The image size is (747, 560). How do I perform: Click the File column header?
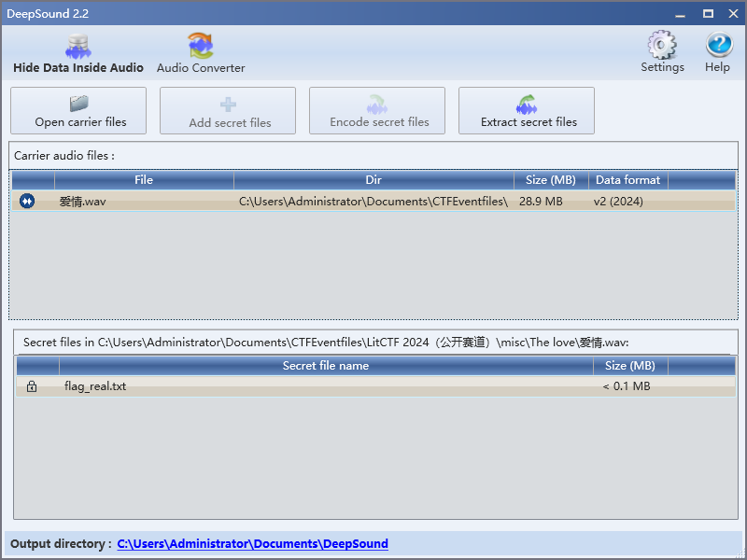pyautogui.click(x=144, y=180)
